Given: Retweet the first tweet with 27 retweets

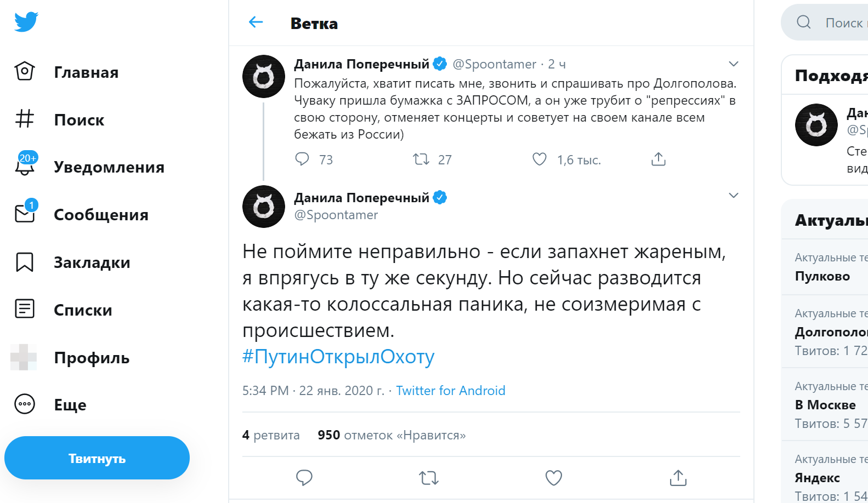Looking at the screenshot, I should pos(421,159).
